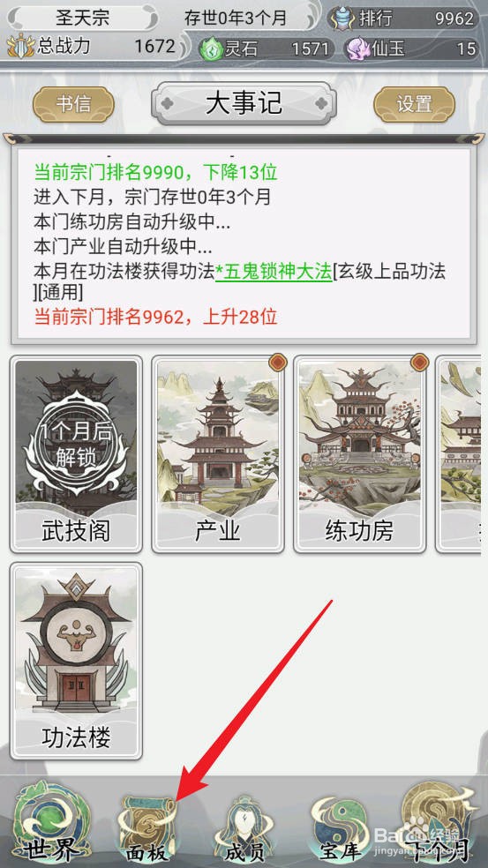The image size is (488, 868).
Task: Enter the 产业 industry building
Action: click(x=218, y=454)
